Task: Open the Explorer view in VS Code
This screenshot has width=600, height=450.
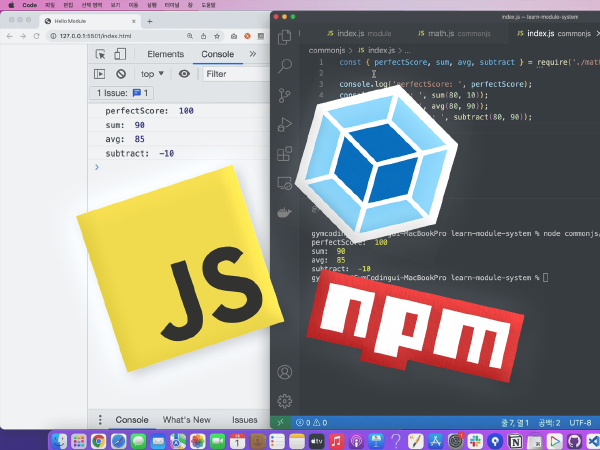Action: tap(284, 37)
